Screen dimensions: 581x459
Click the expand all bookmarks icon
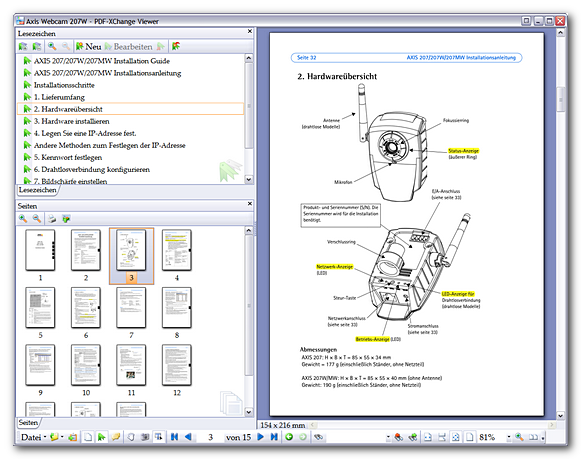tap(23, 47)
